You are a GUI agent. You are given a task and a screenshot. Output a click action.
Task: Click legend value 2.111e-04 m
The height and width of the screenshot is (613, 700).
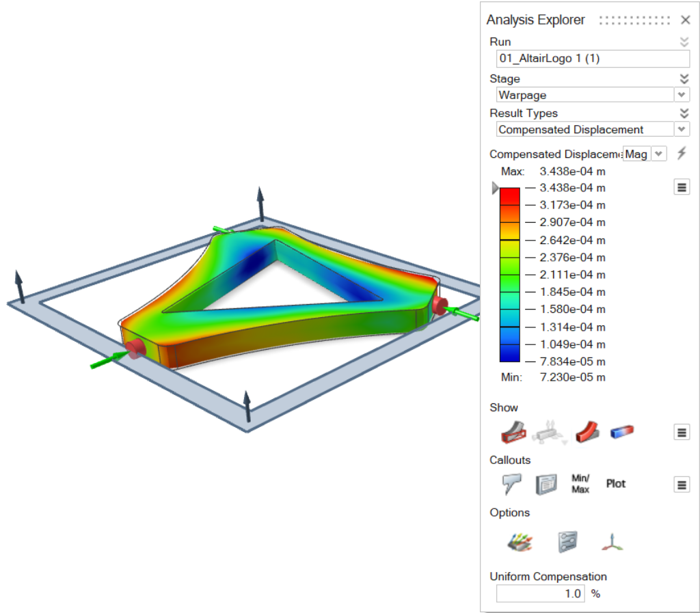572,275
